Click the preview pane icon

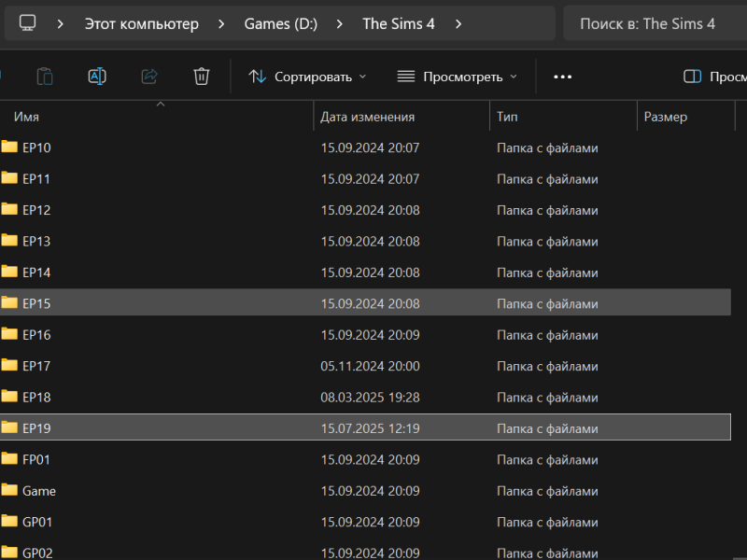coord(692,77)
